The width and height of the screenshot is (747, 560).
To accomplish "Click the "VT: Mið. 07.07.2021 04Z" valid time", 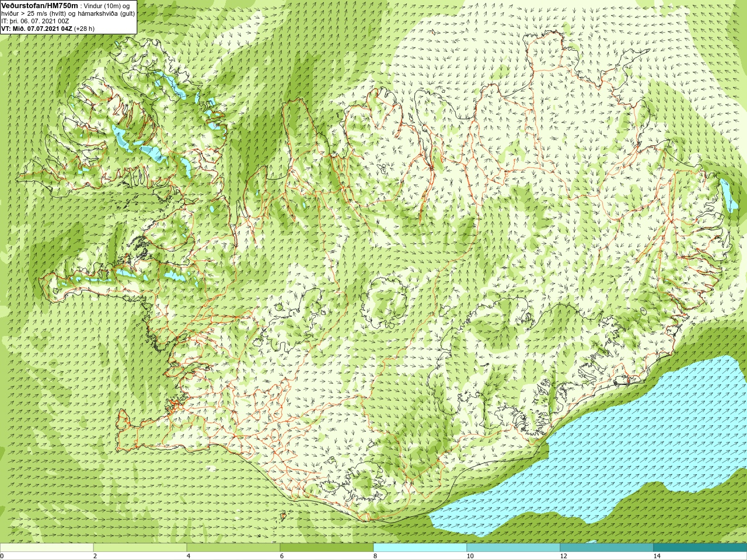I will point(37,28).
